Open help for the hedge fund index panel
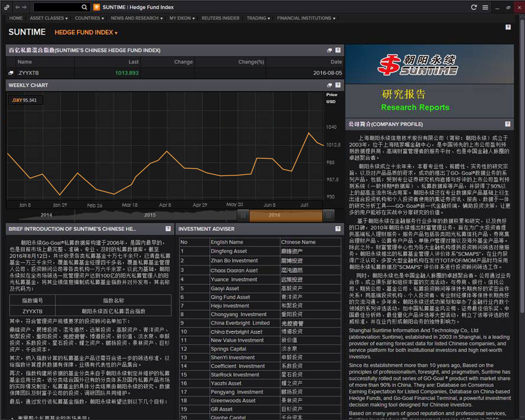 (338, 50)
